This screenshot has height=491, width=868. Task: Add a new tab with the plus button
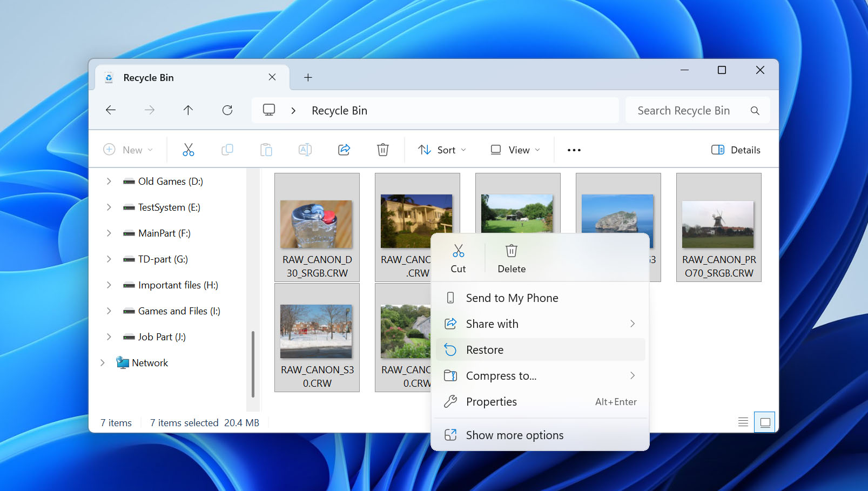[308, 77]
